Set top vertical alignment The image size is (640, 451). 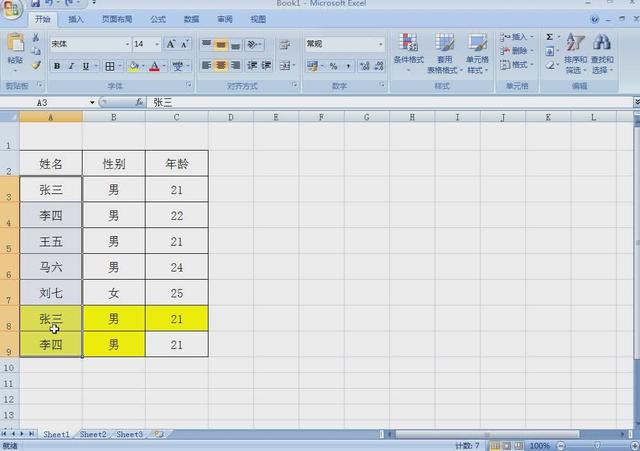pyautogui.click(x=207, y=44)
